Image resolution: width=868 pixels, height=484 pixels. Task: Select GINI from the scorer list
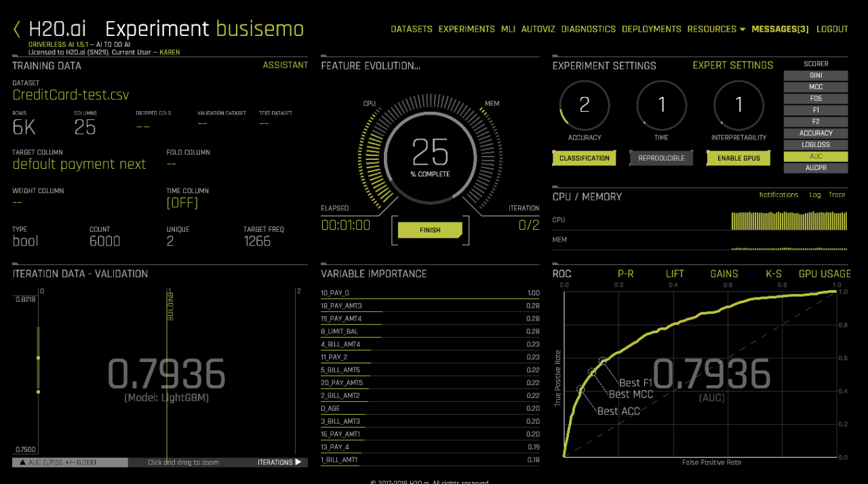[x=815, y=76]
